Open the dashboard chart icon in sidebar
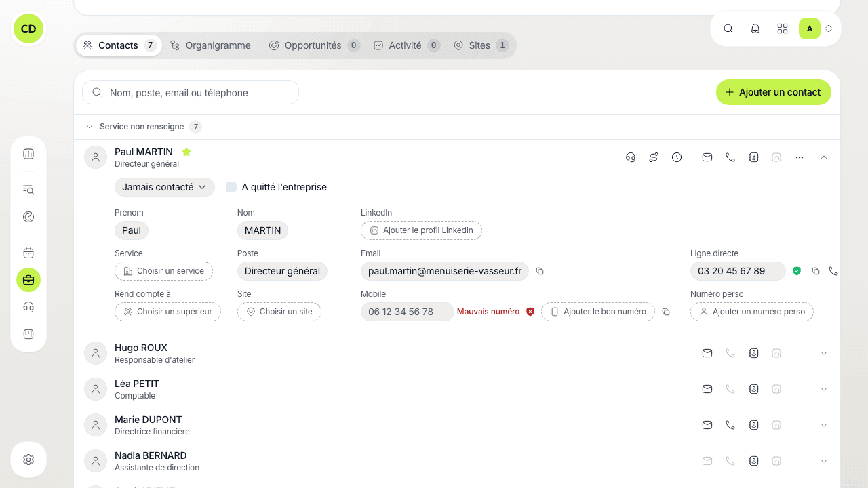 (x=28, y=154)
